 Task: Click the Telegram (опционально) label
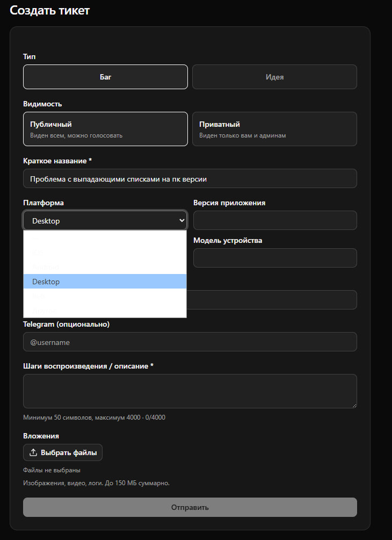pos(67,324)
